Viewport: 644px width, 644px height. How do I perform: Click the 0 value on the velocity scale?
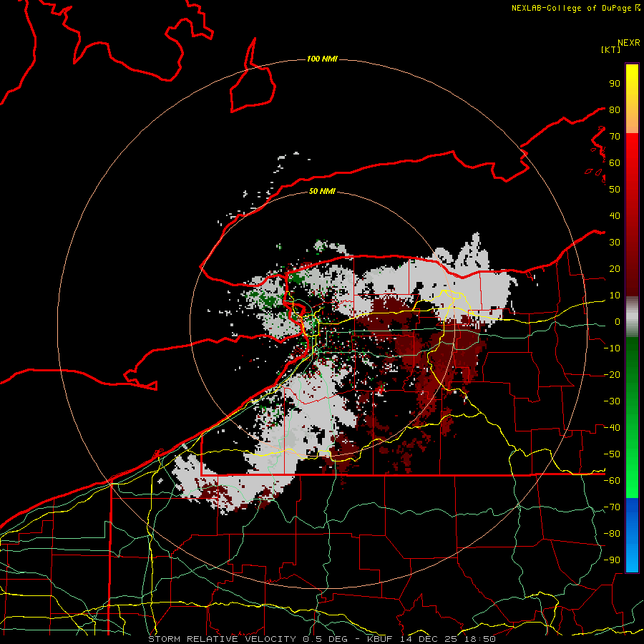(x=618, y=321)
